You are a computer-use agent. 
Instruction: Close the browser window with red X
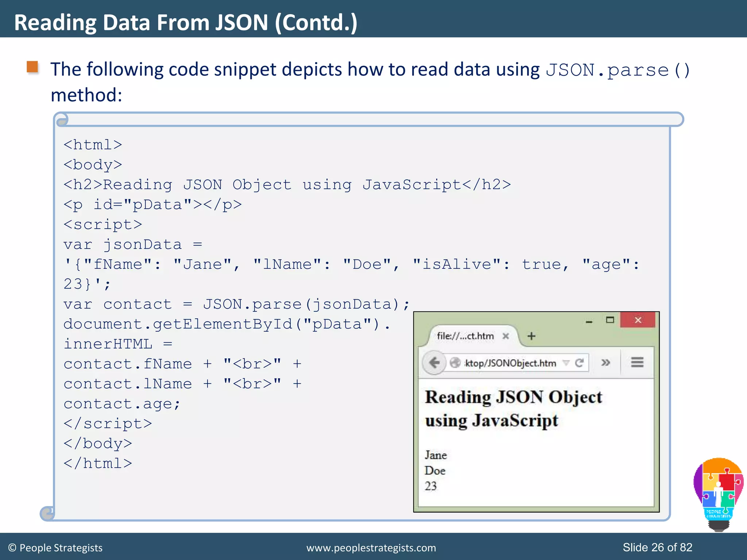tap(638, 320)
